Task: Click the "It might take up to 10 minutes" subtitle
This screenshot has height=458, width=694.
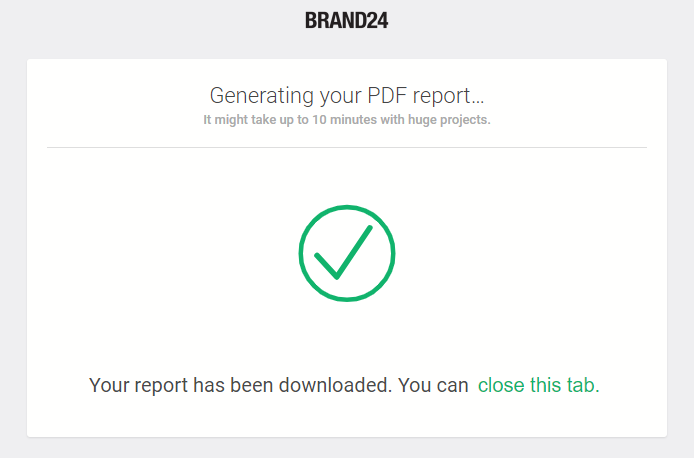Action: pyautogui.click(x=346, y=120)
